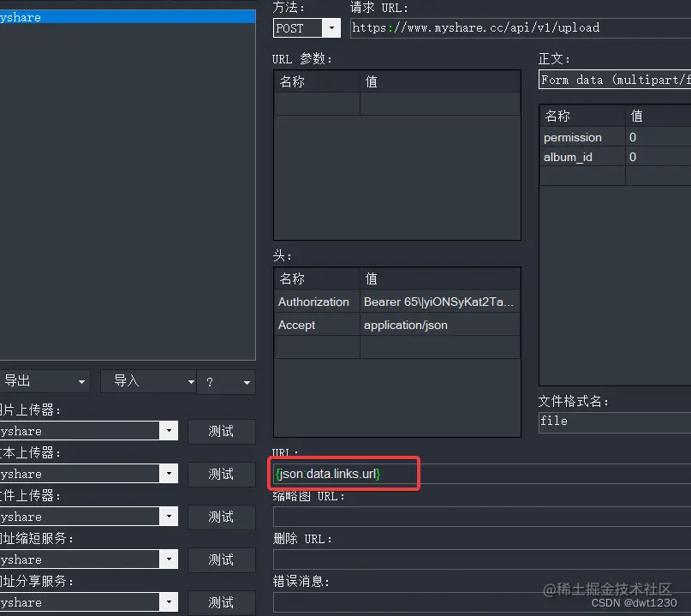
Task: Test the URL sharing service
Action: 221,602
